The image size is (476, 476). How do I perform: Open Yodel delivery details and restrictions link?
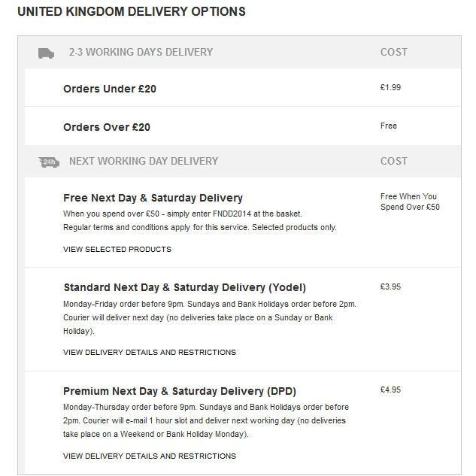coord(150,353)
